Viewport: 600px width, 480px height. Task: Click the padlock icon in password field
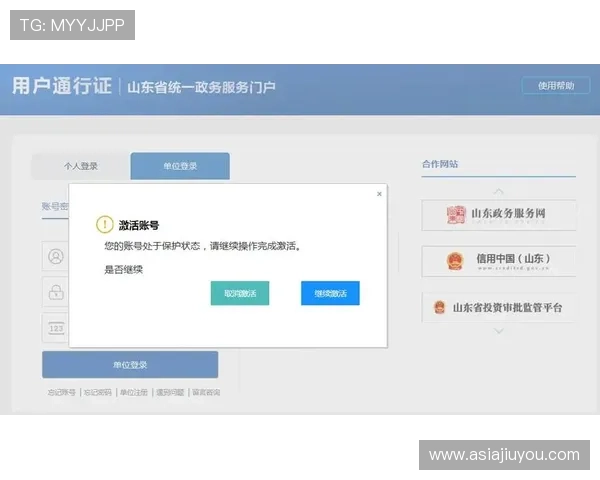click(x=56, y=292)
